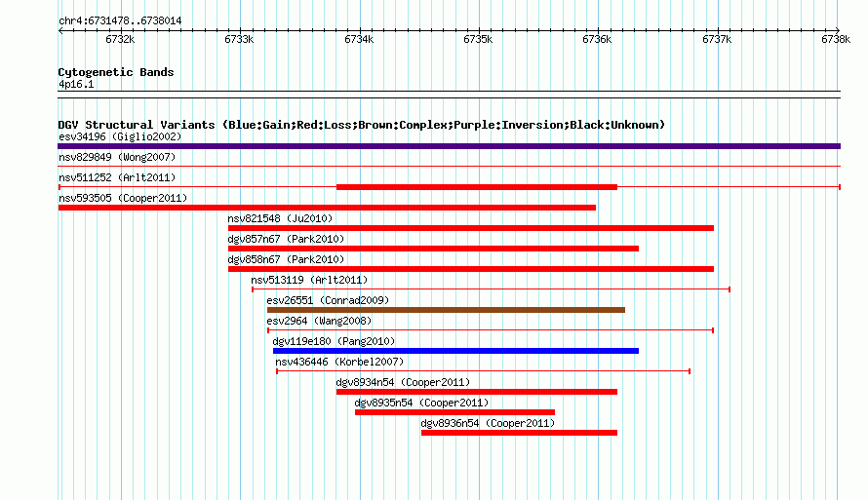Image resolution: width=868 pixels, height=500 pixels.
Task: Select the purple esv34196 inversion bar
Action: pyautogui.click(x=449, y=146)
